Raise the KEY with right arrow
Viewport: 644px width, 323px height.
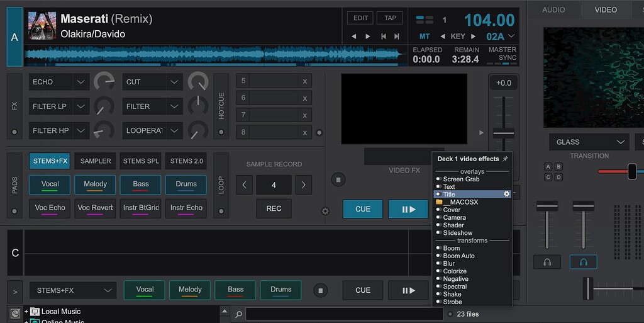[x=473, y=37]
